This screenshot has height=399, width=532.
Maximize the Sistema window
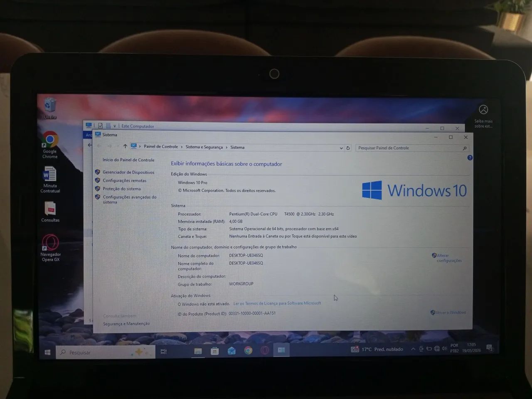pyautogui.click(x=451, y=137)
